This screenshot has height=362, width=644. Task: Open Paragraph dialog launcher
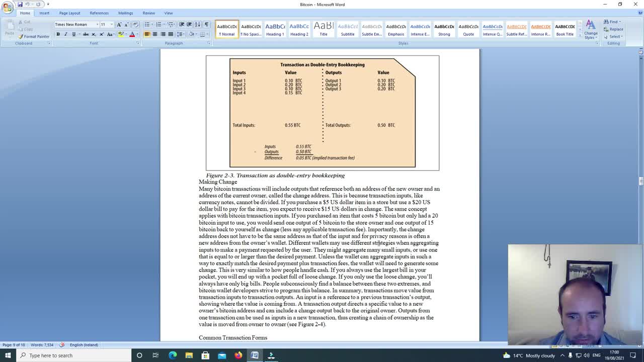point(209,43)
